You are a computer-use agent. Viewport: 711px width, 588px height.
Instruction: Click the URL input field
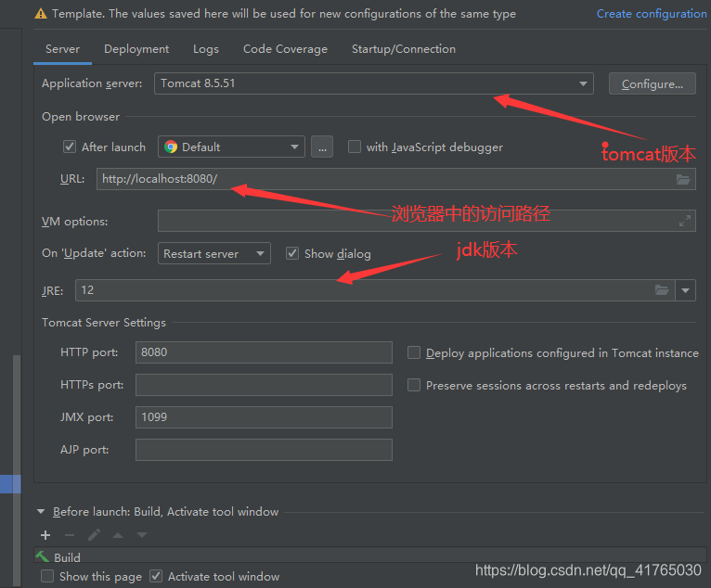point(395,179)
